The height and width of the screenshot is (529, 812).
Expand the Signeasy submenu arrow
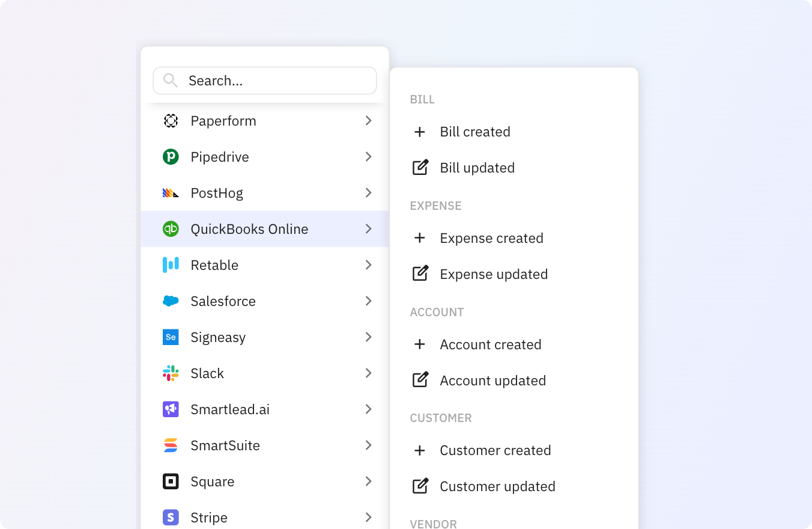coord(369,337)
